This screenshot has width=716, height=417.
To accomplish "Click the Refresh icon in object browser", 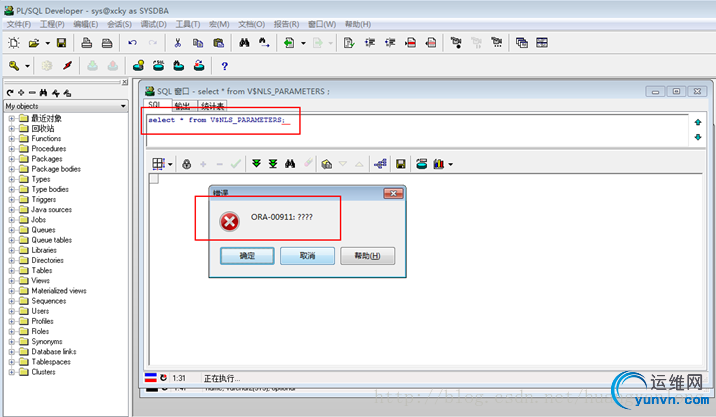I will pyautogui.click(x=10, y=93).
